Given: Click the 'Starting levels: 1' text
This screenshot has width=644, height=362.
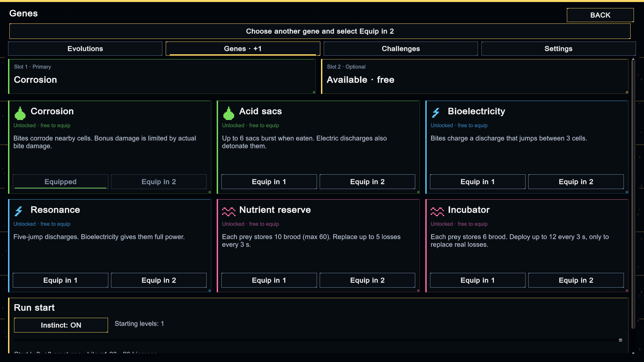Looking at the screenshot, I should tap(139, 324).
